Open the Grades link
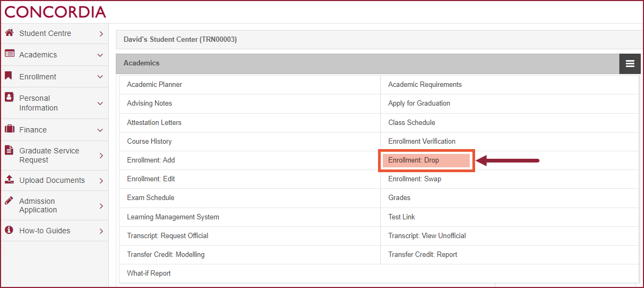644x288 pixels. [x=399, y=197]
